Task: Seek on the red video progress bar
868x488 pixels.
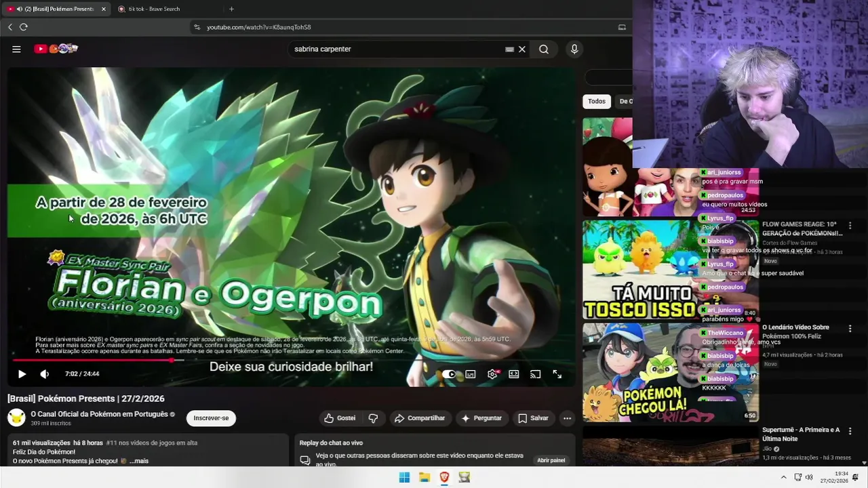Action: [x=293, y=360]
